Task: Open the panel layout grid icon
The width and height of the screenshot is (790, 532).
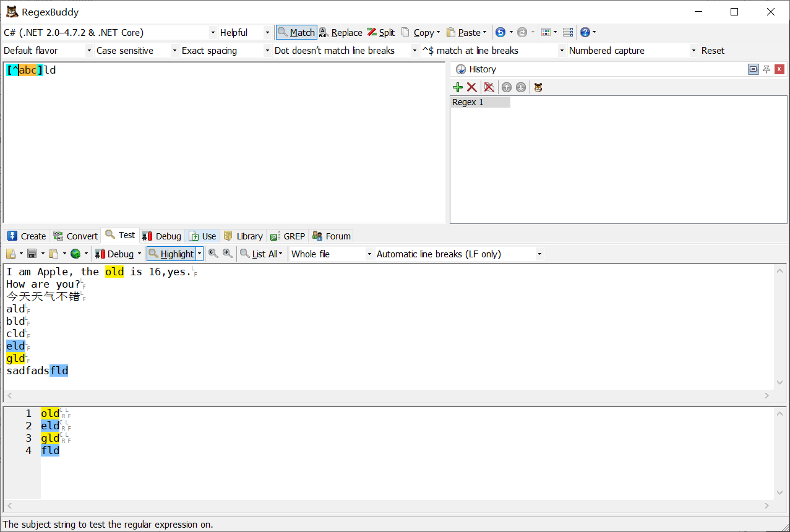Action: [546, 32]
